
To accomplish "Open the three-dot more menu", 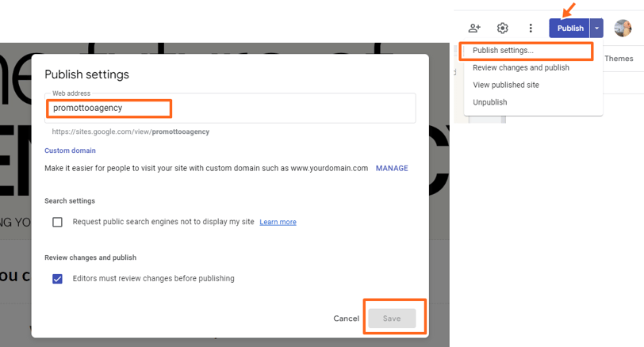I will click(531, 28).
